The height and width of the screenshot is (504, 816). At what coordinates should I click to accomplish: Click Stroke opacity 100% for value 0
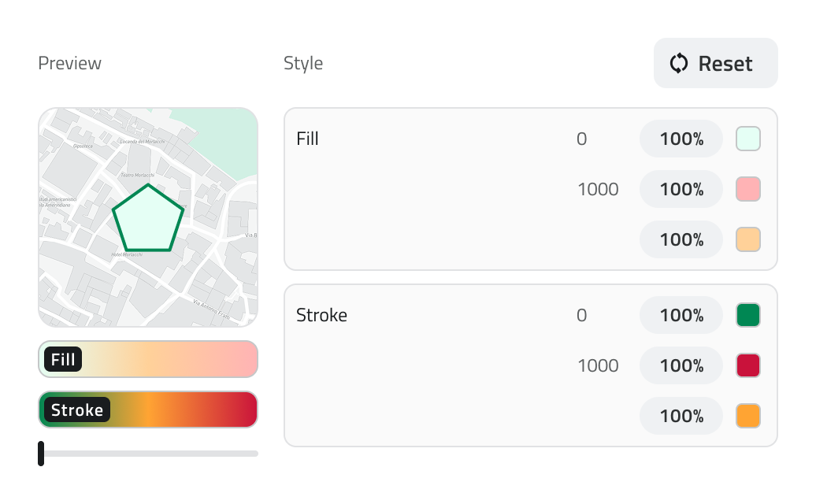pyautogui.click(x=681, y=315)
